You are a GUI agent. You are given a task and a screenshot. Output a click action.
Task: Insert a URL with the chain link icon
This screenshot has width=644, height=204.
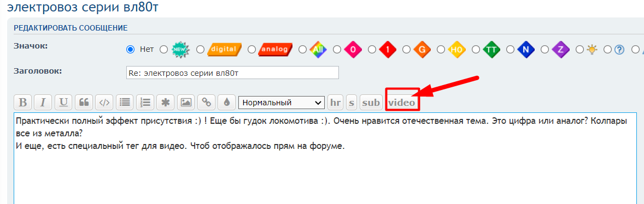(206, 103)
